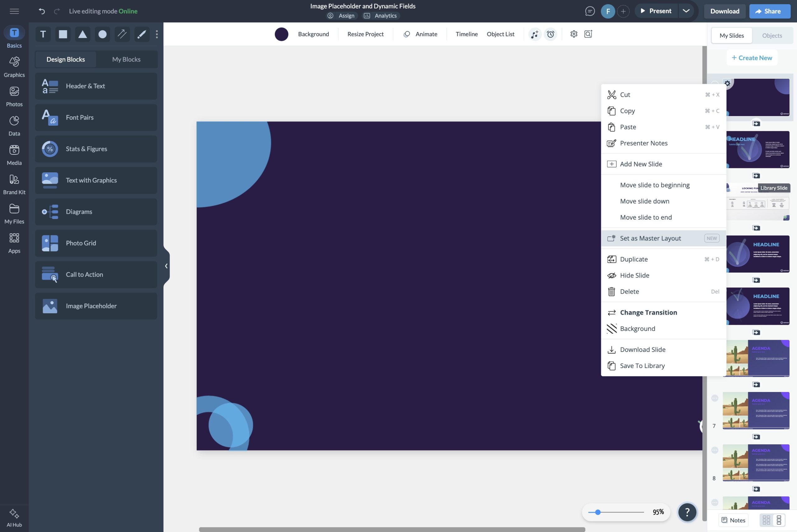Switch to grid slide view
The width and height of the screenshot is (797, 532).
click(766, 520)
